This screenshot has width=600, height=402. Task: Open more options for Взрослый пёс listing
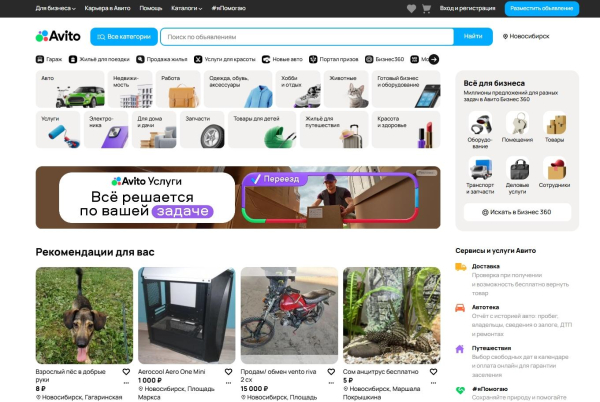126,383
